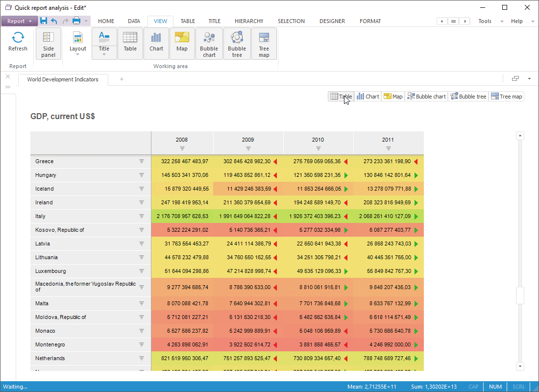Click the Print icon

pos(76,21)
